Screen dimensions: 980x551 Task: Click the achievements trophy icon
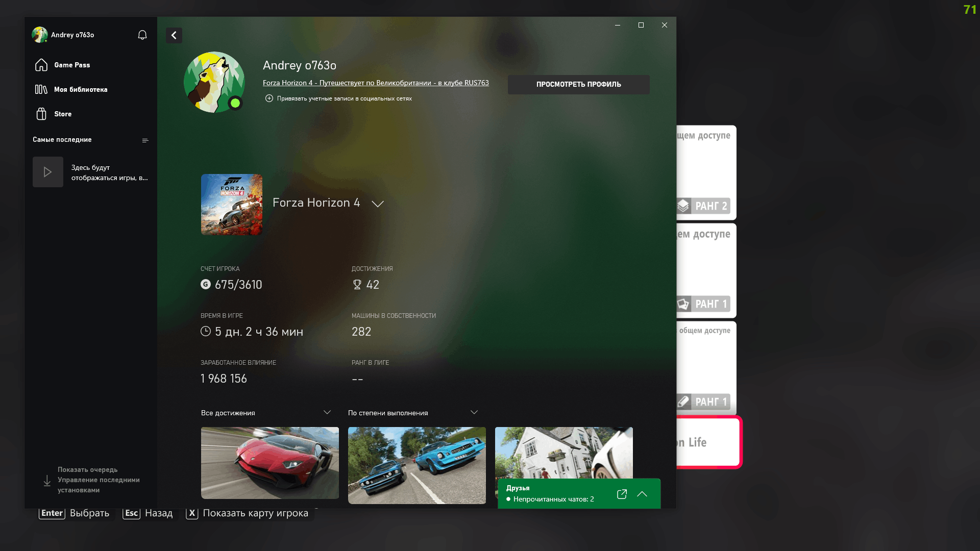pyautogui.click(x=357, y=285)
